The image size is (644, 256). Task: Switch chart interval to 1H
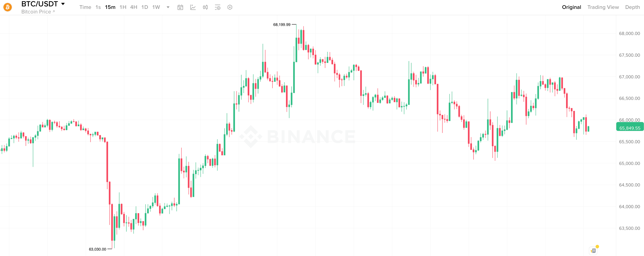[x=123, y=7]
